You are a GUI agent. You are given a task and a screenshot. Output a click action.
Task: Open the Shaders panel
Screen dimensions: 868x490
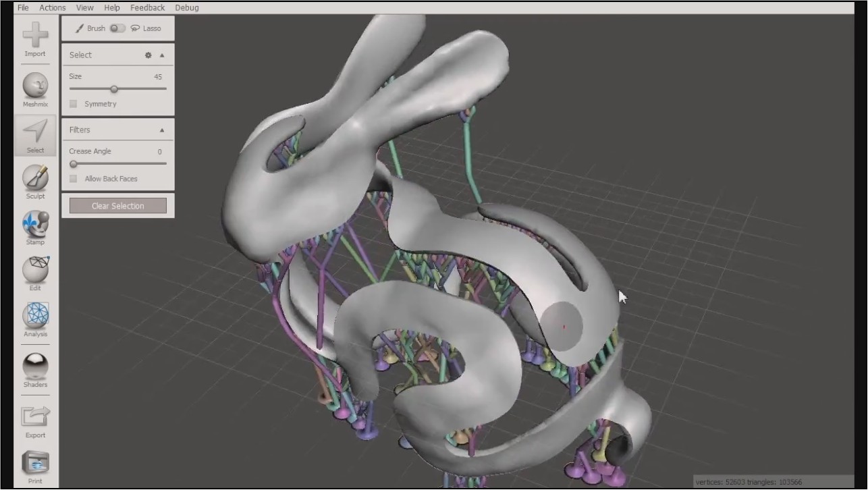[35, 370]
